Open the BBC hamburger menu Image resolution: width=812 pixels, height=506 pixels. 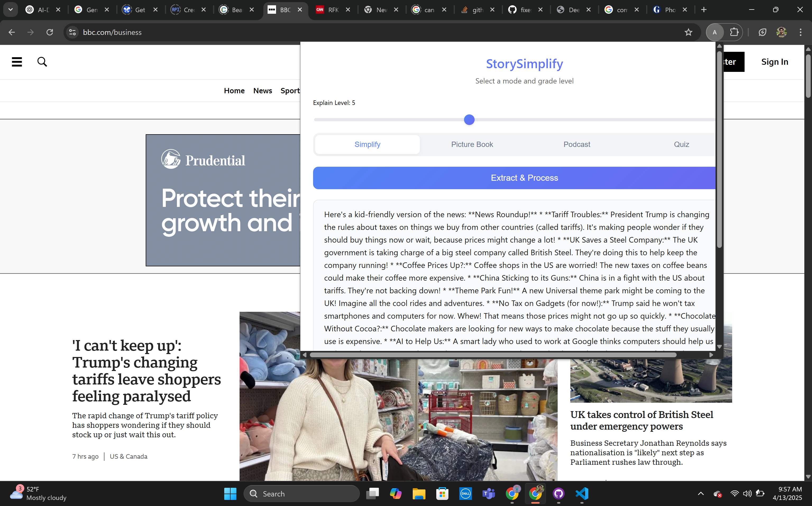17,62
